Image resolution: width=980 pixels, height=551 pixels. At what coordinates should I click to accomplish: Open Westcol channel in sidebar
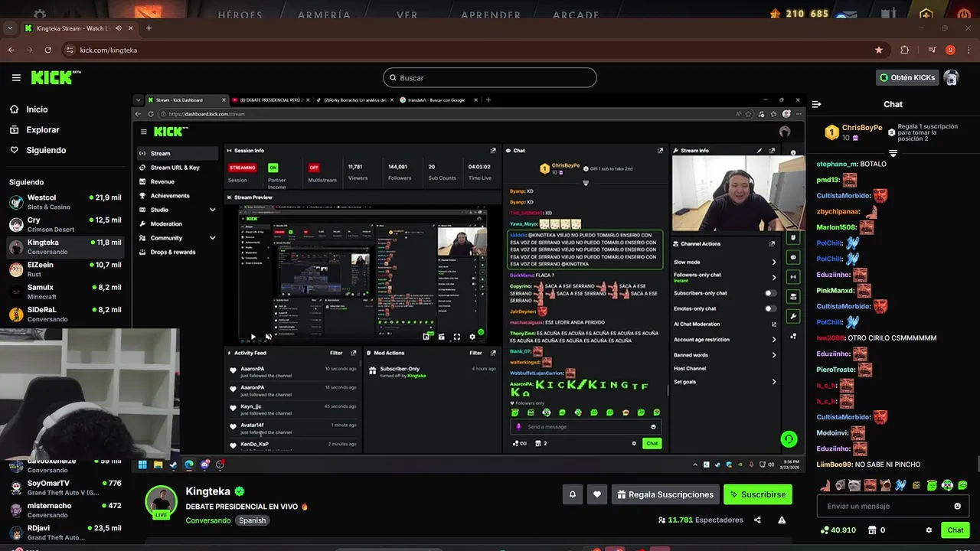click(x=66, y=202)
